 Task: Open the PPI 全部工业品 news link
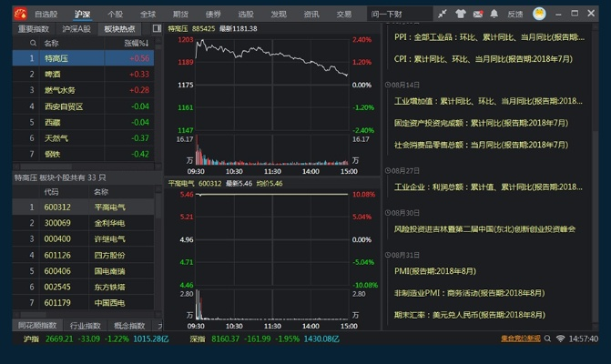point(489,37)
